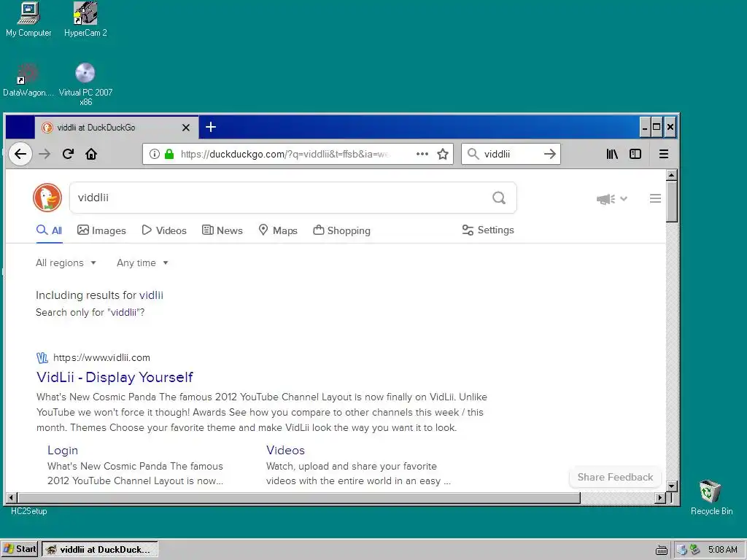
Task: Bookmark this page with the star
Action: click(x=443, y=154)
